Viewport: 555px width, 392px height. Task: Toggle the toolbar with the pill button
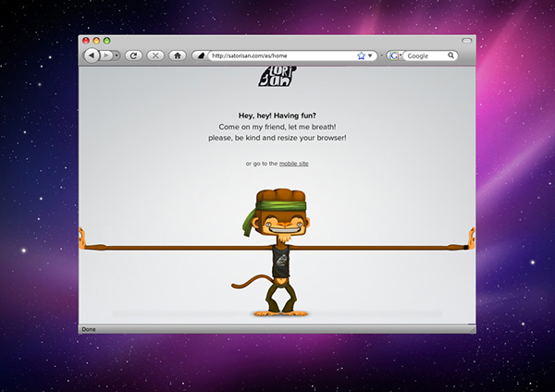pyautogui.click(x=467, y=41)
